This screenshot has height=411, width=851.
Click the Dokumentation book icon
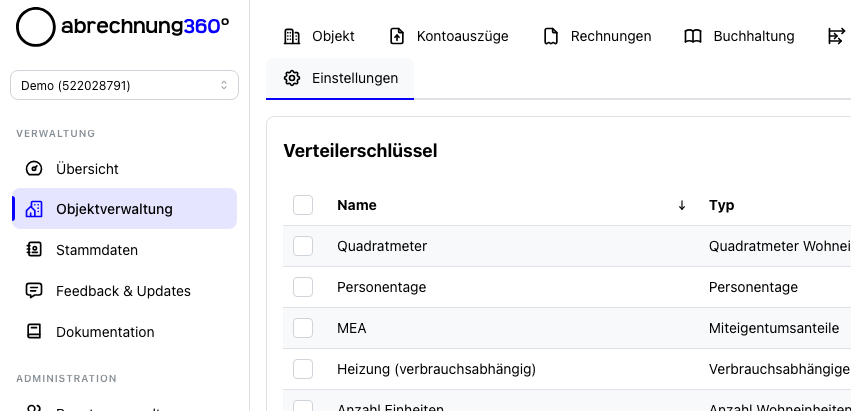[x=34, y=331]
